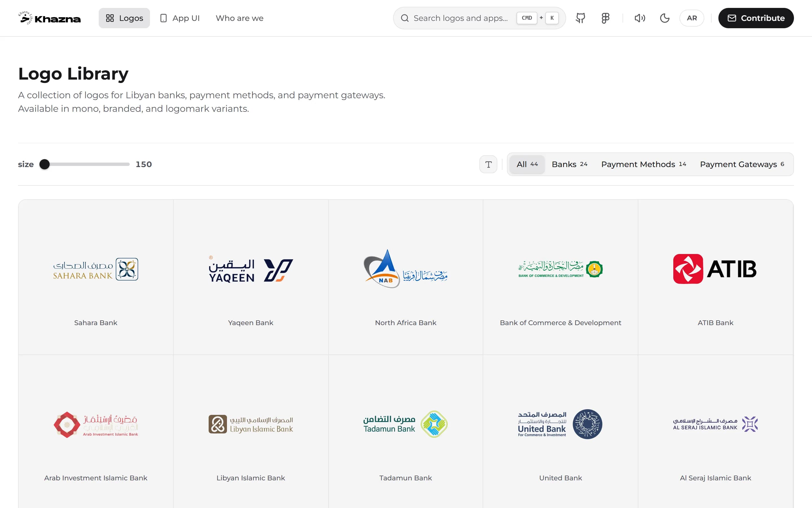Click the Logo Library heading
812x508 pixels.
click(x=73, y=74)
